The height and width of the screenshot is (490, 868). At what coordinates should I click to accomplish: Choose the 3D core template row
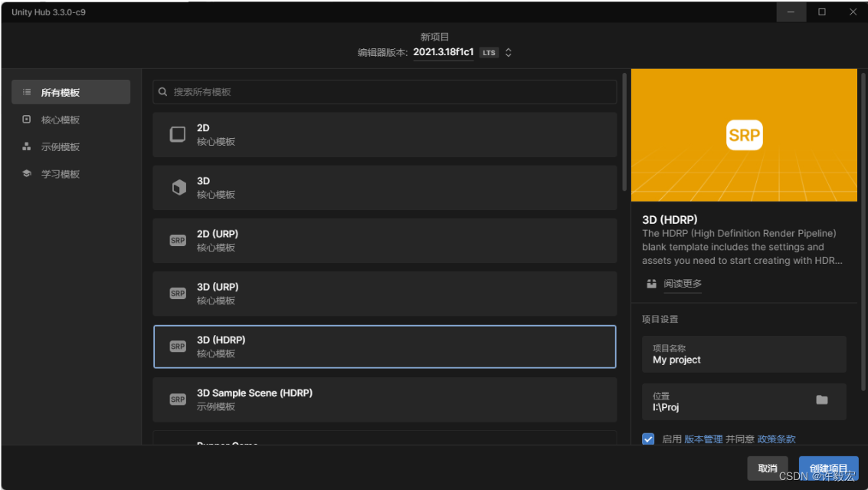click(x=385, y=187)
